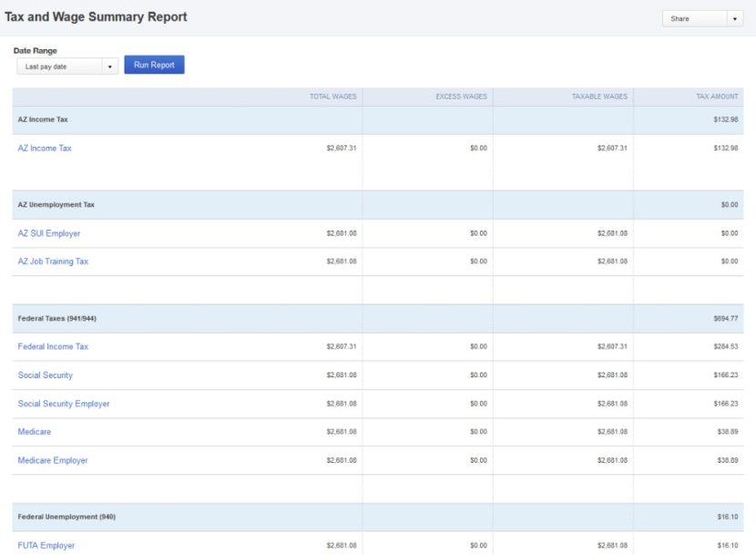Screen dimensions: 756x555
Task: Open the Social Security tax details
Action: [x=45, y=375]
